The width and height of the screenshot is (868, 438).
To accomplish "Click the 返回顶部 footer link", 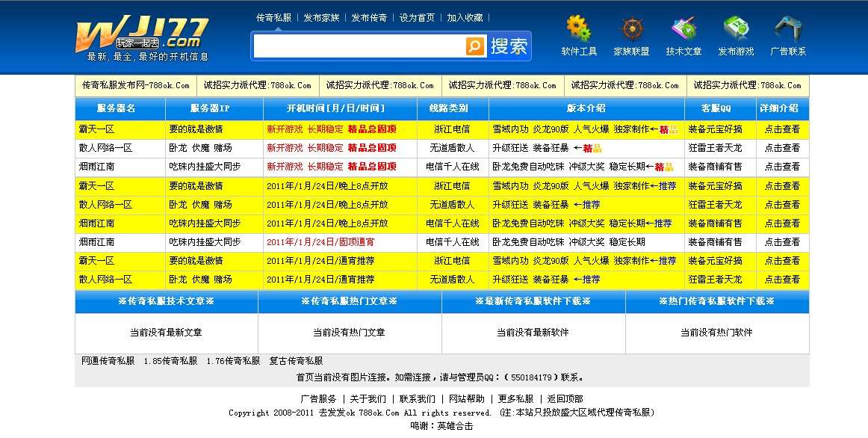I will point(568,398).
